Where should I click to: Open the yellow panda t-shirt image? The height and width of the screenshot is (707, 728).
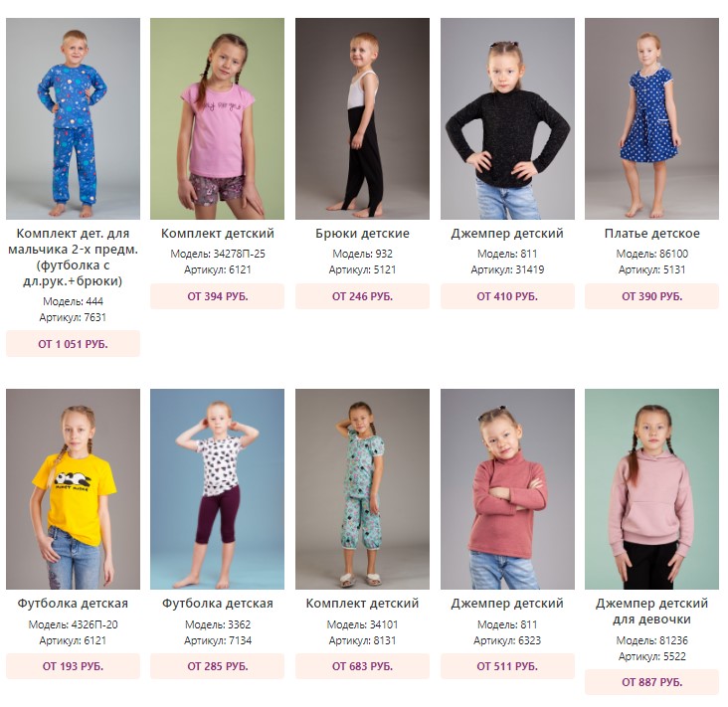coord(73,489)
